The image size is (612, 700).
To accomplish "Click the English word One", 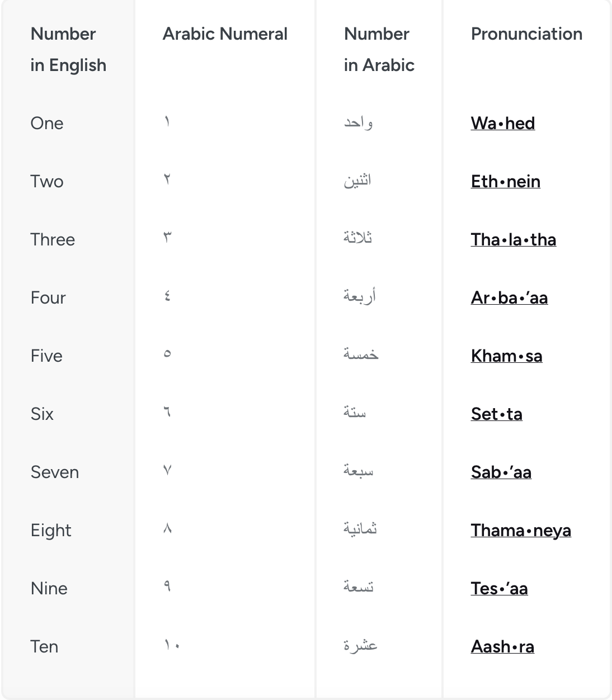I will (x=47, y=123).
